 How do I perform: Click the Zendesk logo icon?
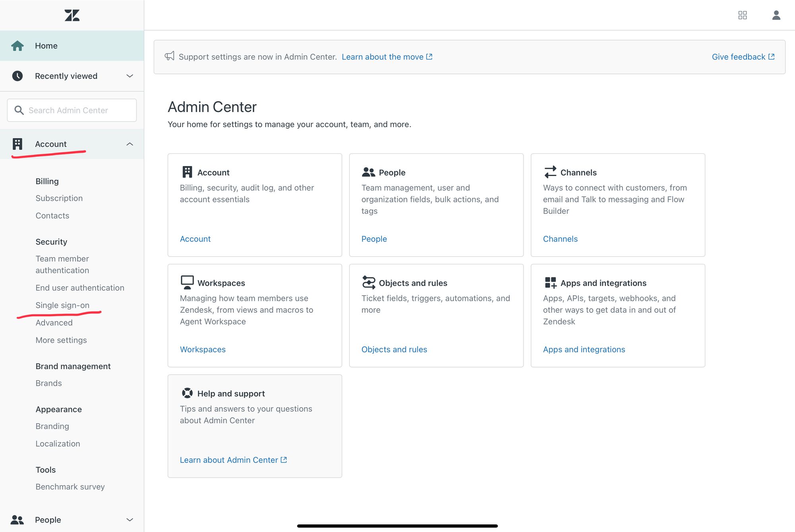tap(72, 15)
